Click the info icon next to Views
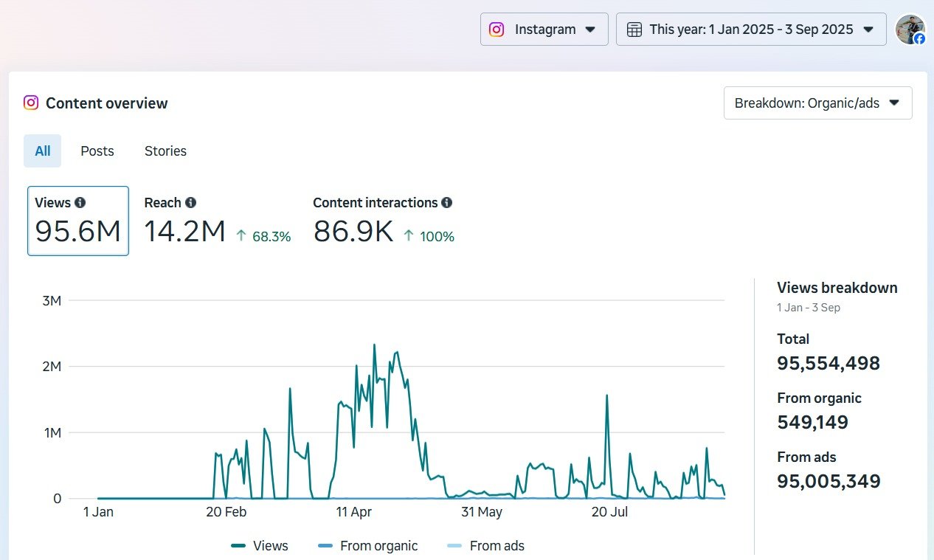The image size is (934, 560). point(80,202)
